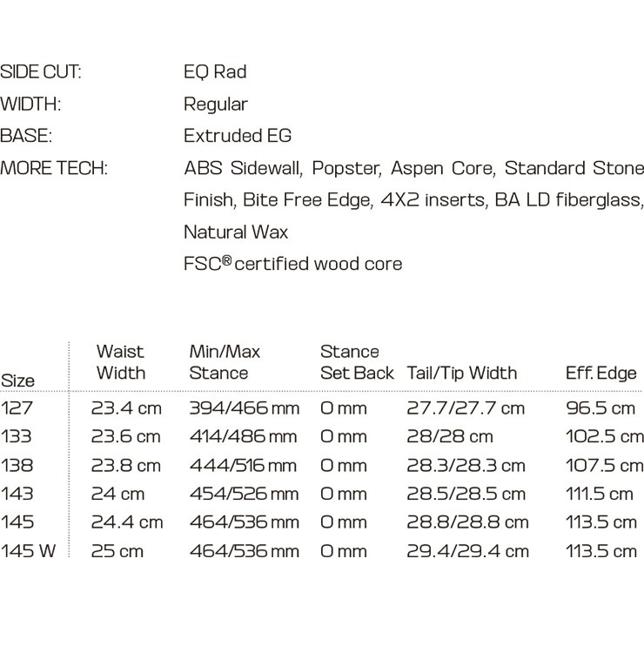Click the SIDE CUT label
644x653 pixels.
pyautogui.click(x=40, y=72)
